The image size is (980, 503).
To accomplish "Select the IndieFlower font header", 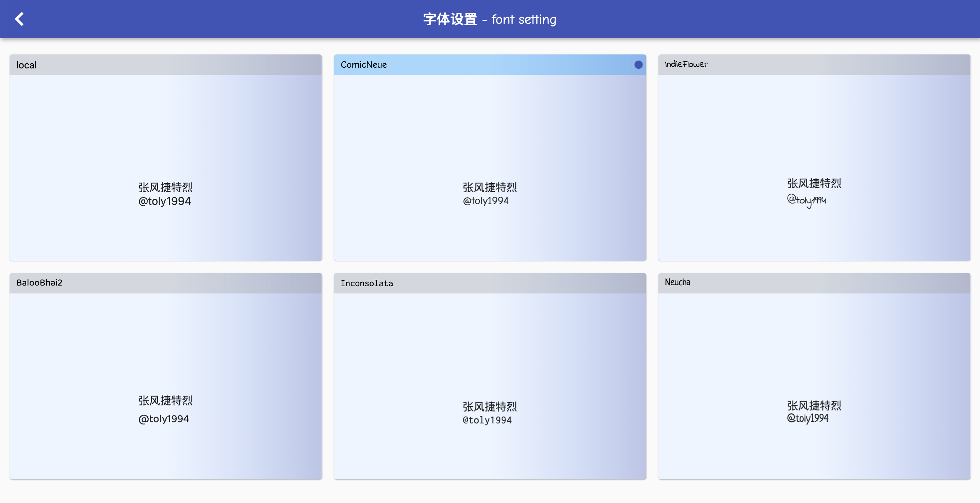I will point(814,65).
